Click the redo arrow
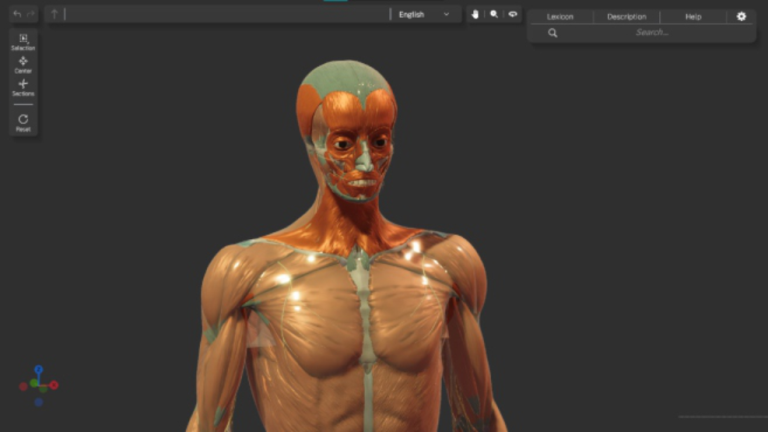Viewport: 768px width, 432px height. pyautogui.click(x=31, y=14)
